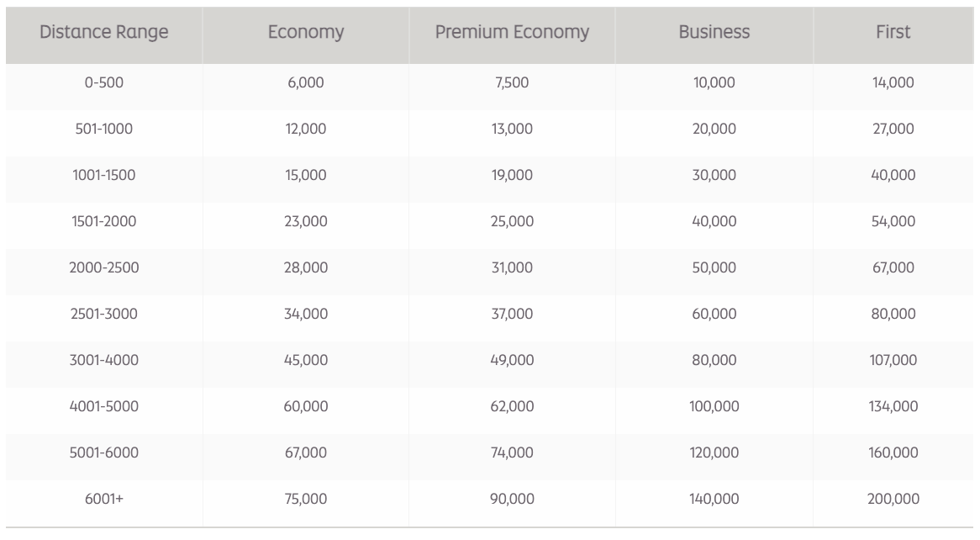Select the Premium Economy value 74,000
Image resolution: width=980 pixels, height=540 pixels.
click(x=512, y=453)
